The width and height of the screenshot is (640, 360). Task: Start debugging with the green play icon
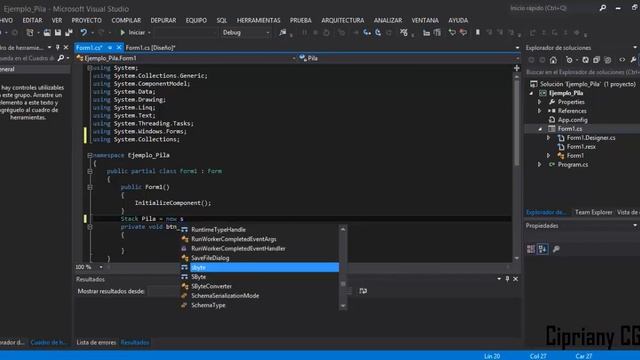[x=122, y=32]
